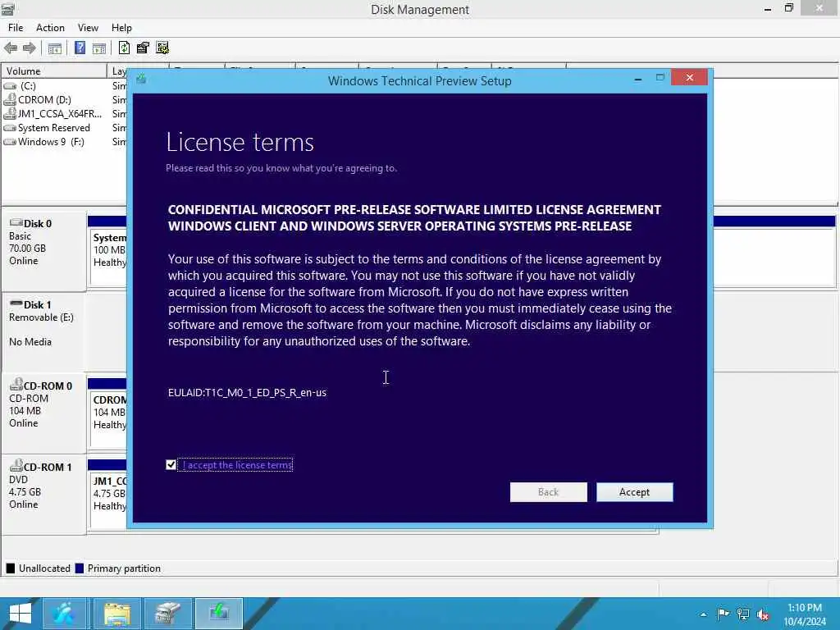Screen dimensions: 840x630
Task: Select the System Reserved drive icon
Action: 10,128
